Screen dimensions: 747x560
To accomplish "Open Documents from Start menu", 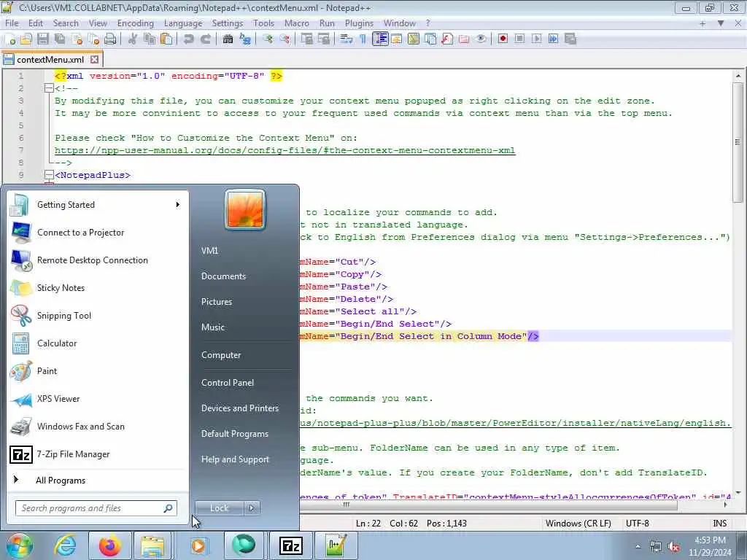I will click(x=223, y=276).
